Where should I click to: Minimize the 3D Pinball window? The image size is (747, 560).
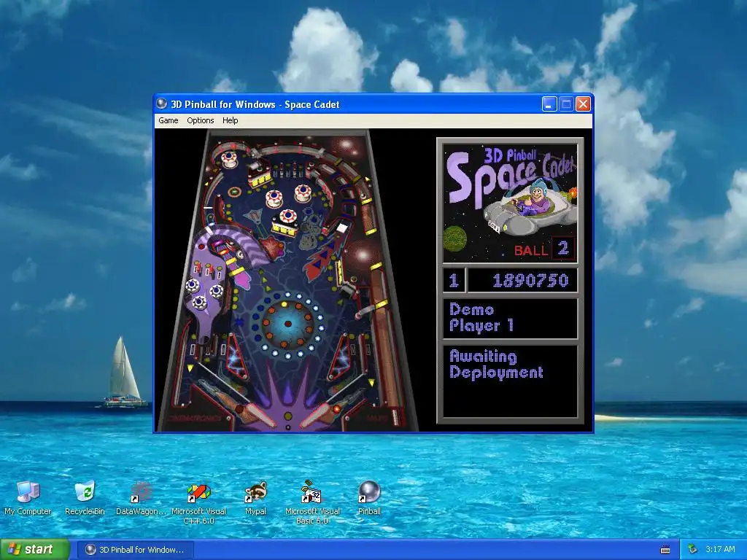[x=549, y=104]
